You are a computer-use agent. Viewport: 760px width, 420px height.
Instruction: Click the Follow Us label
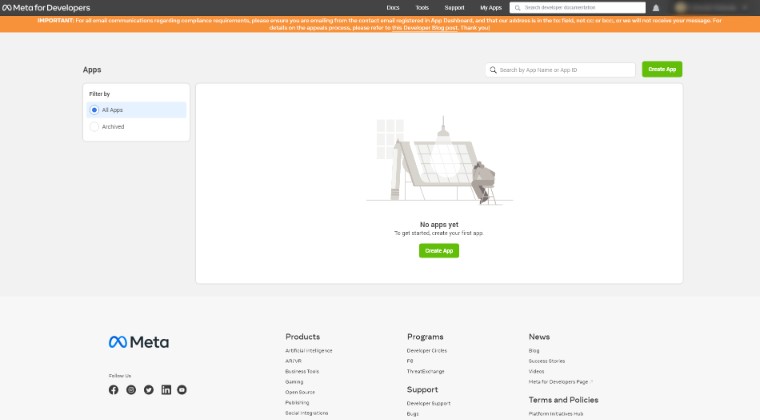120,376
